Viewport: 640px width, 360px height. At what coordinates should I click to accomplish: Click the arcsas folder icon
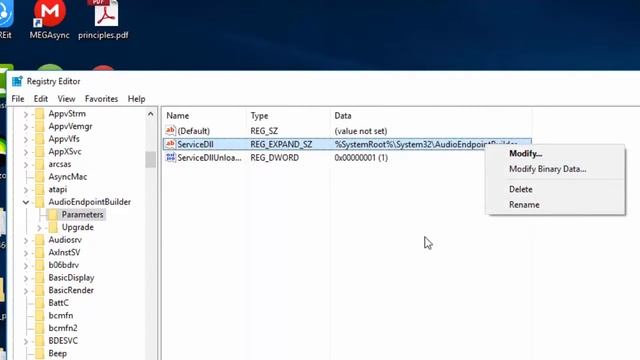(40, 164)
